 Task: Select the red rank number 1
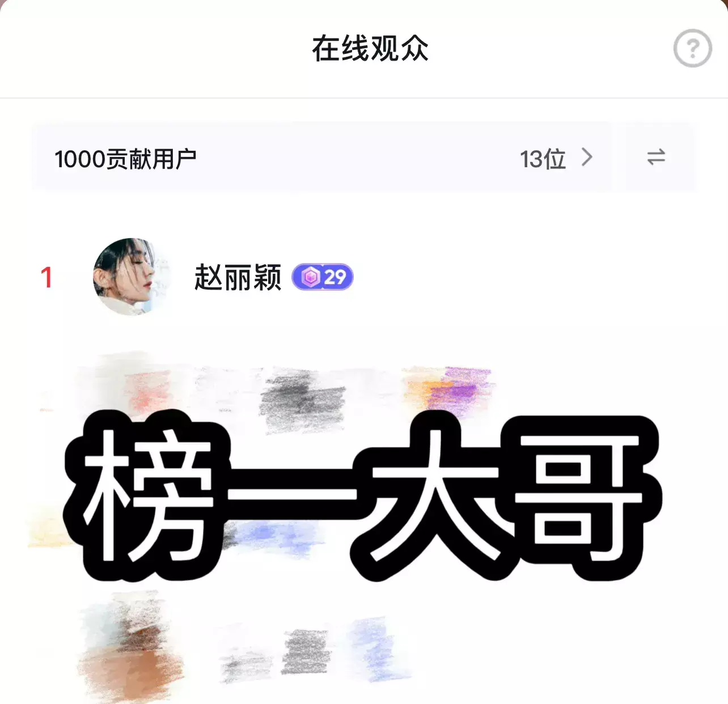(x=46, y=277)
